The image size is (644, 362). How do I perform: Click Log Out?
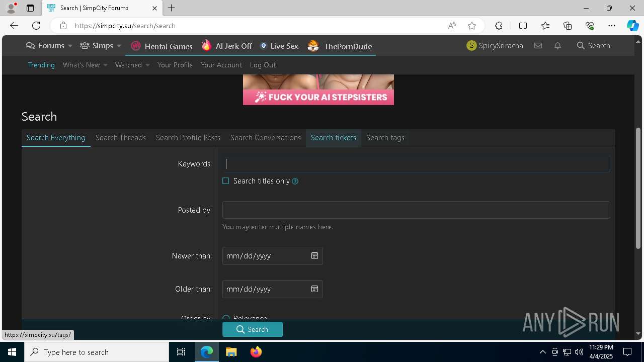coord(263,65)
